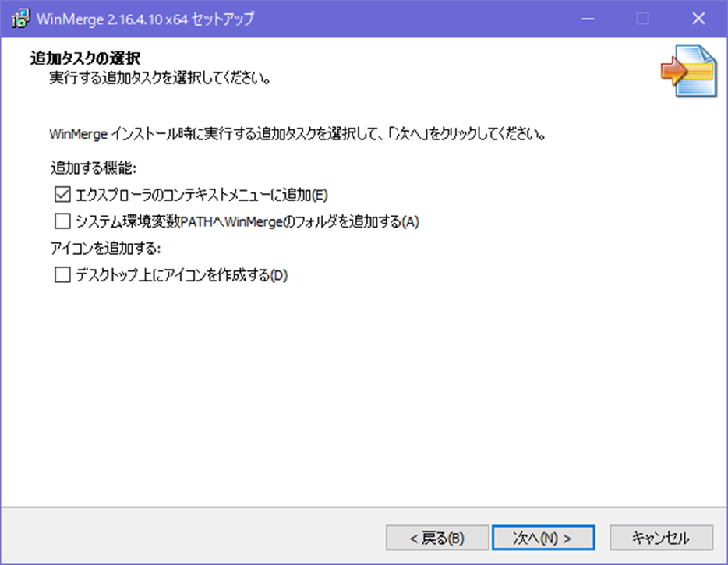Cancel setup with キャンセル button
The height and width of the screenshot is (565, 728).
click(x=661, y=538)
